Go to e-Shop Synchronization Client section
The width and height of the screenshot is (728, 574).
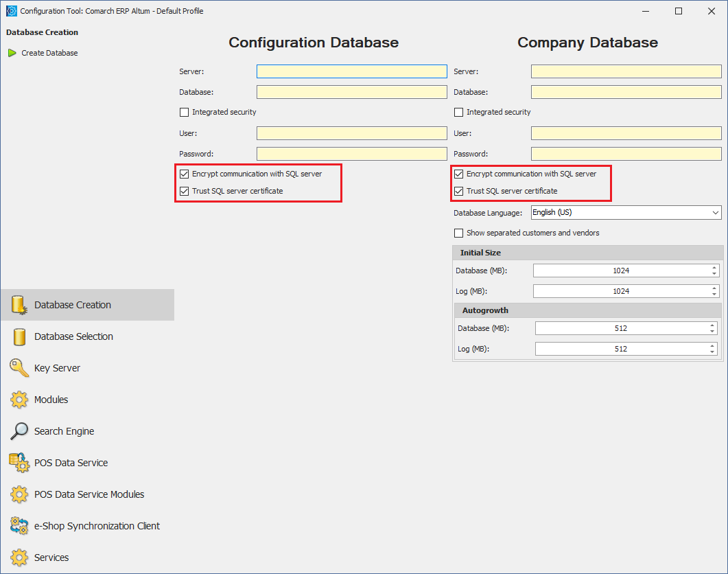tap(88, 526)
